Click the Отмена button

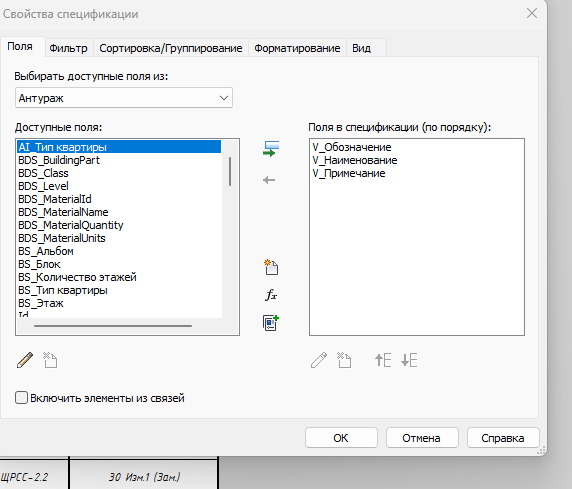coord(422,438)
